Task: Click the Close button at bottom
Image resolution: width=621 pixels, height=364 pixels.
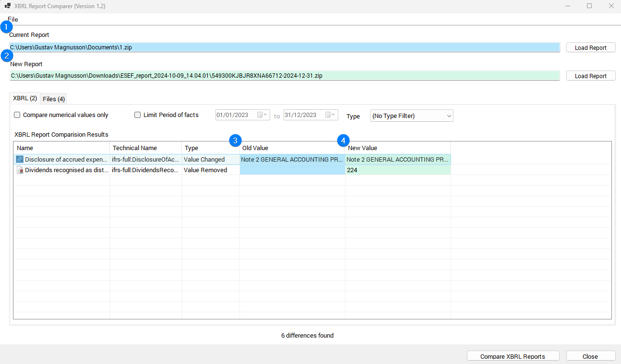Action: (590, 356)
